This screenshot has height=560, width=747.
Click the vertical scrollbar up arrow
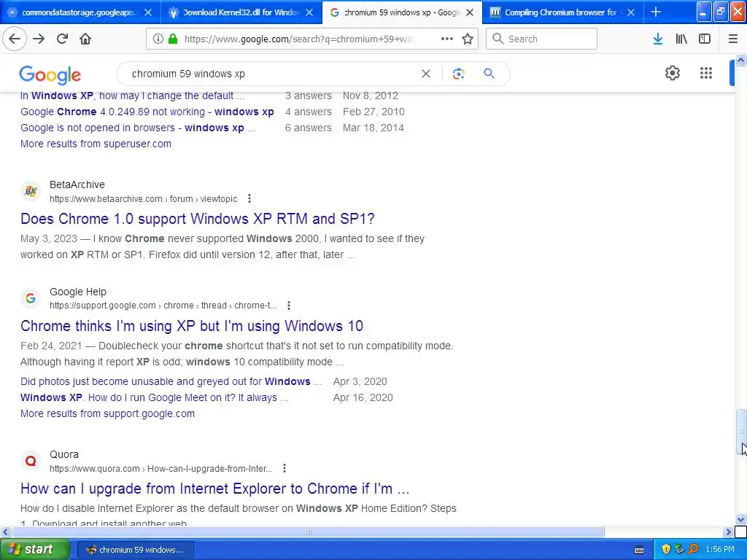click(740, 60)
